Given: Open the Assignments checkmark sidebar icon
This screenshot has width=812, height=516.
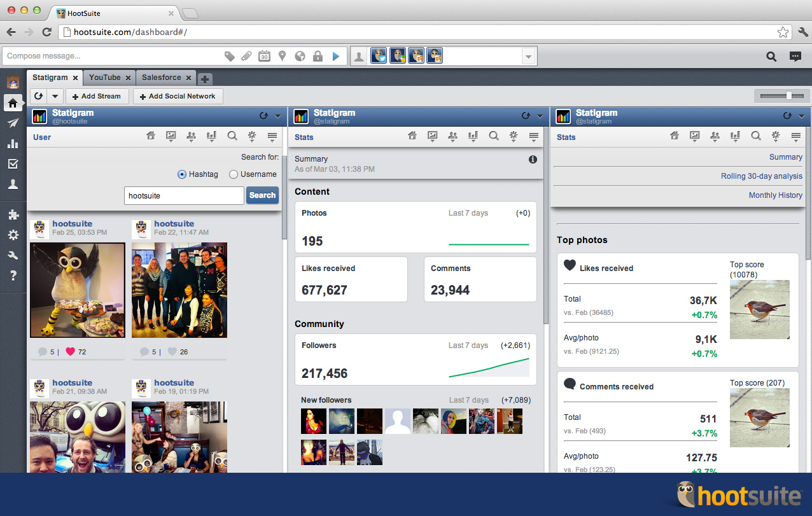Looking at the screenshot, I should coord(13,164).
